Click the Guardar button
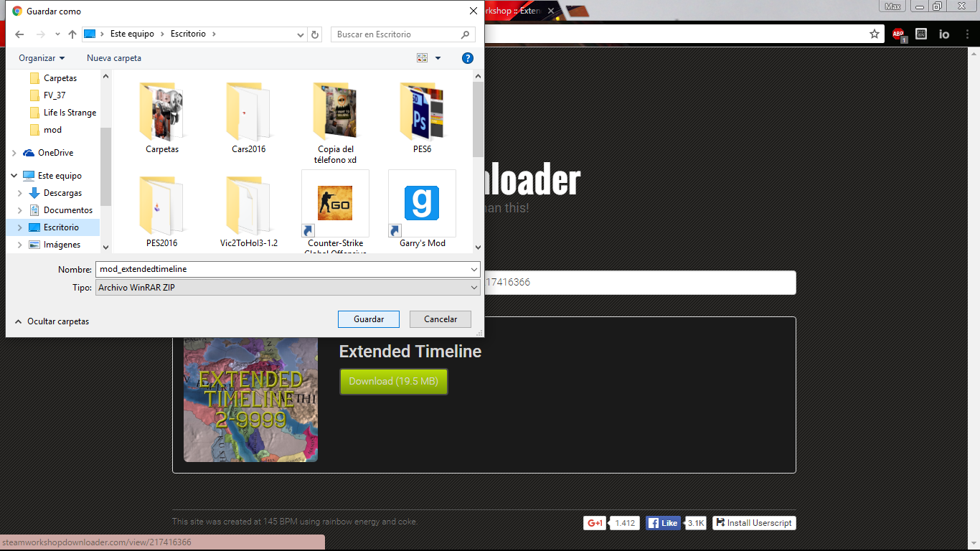Viewport: 980px width, 551px height. coord(369,319)
